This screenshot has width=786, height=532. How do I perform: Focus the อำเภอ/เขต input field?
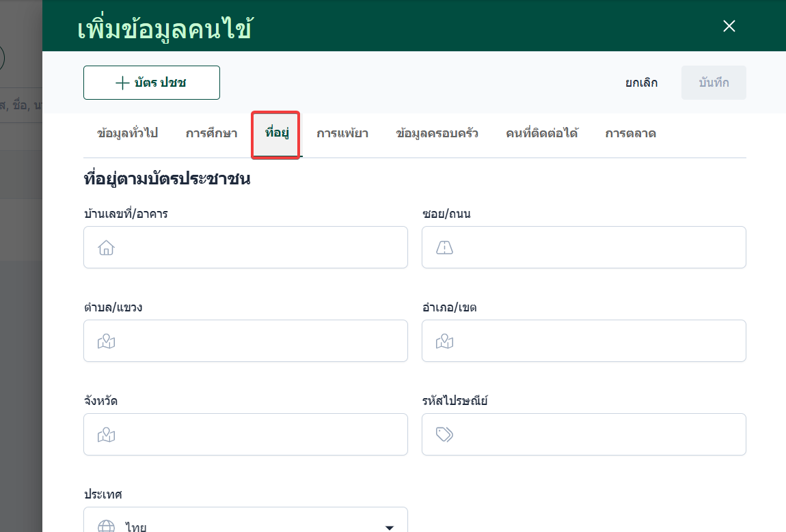tap(584, 341)
